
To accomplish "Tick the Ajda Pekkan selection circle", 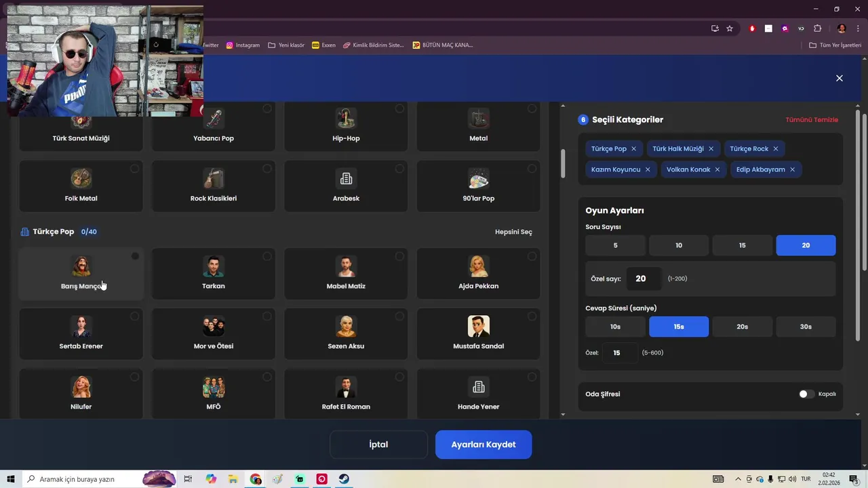I will pyautogui.click(x=532, y=256).
